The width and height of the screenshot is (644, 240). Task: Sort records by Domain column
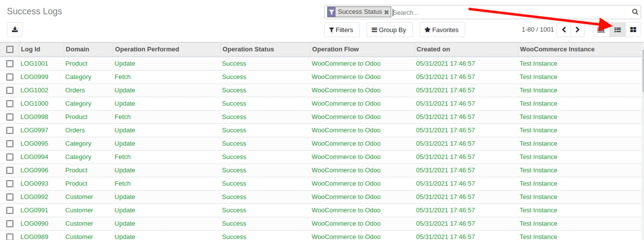pos(77,49)
